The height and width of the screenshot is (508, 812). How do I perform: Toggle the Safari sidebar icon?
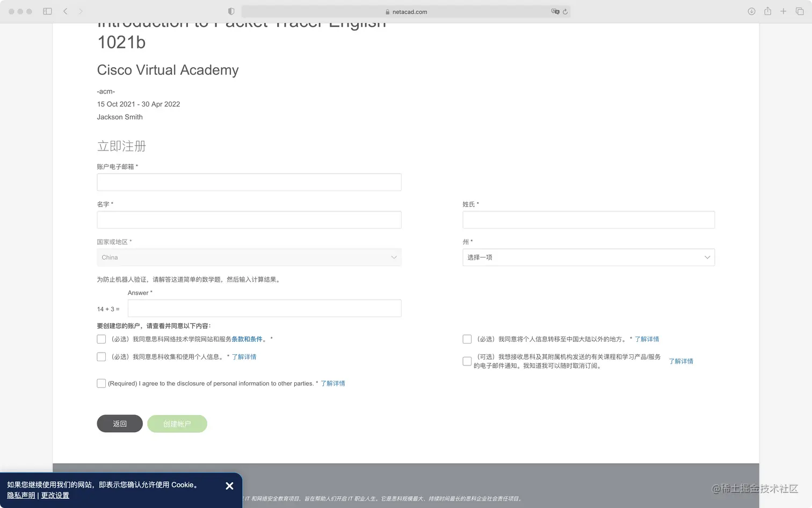tap(47, 11)
